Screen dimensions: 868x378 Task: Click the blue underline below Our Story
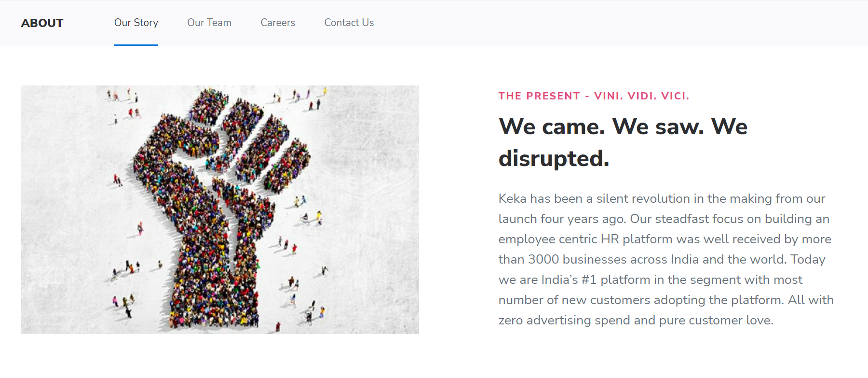point(136,45)
